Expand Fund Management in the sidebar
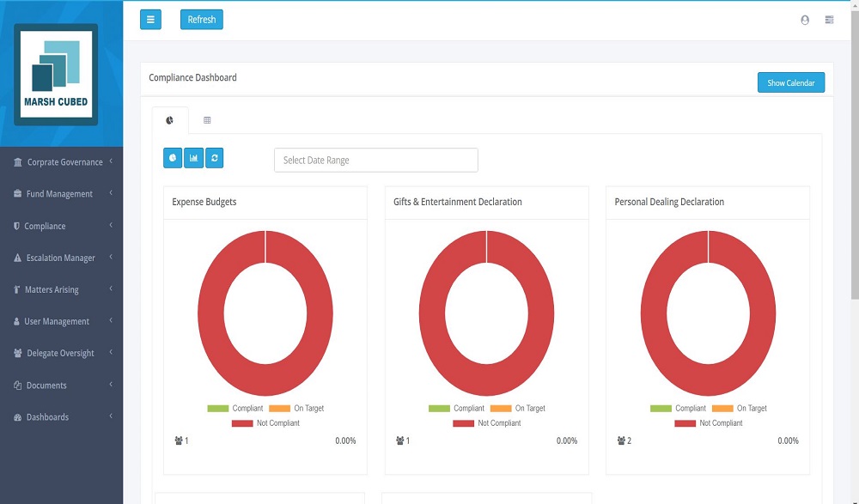This screenshot has height=504, width=859. point(62,194)
